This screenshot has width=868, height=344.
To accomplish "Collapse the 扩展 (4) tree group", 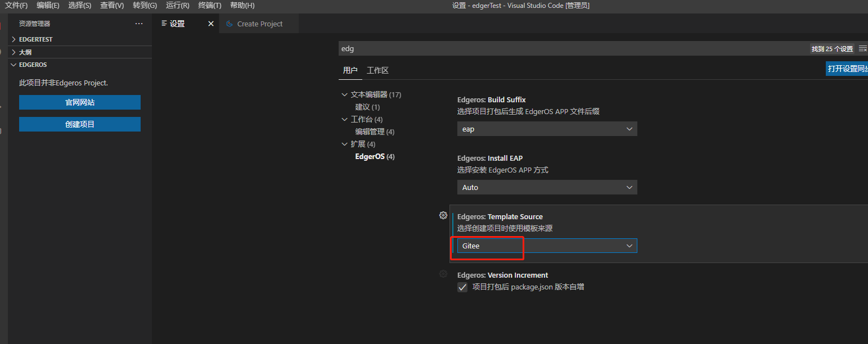I will tap(358, 144).
